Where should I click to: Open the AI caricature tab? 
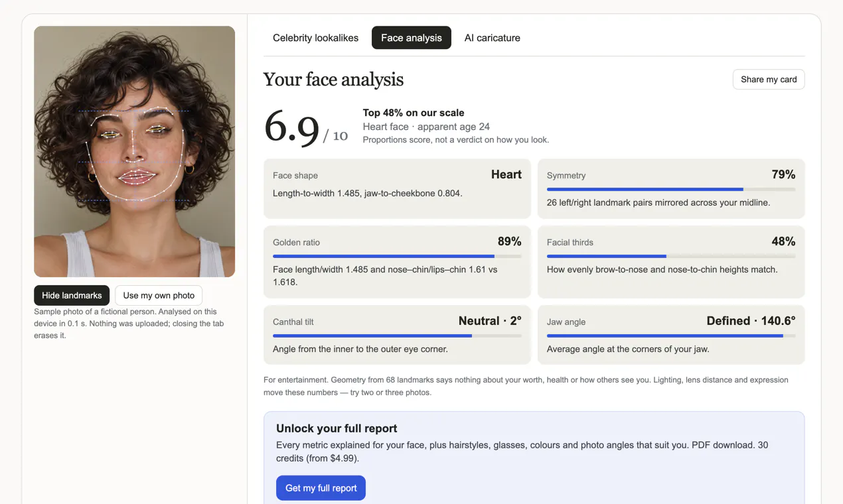pyautogui.click(x=493, y=38)
